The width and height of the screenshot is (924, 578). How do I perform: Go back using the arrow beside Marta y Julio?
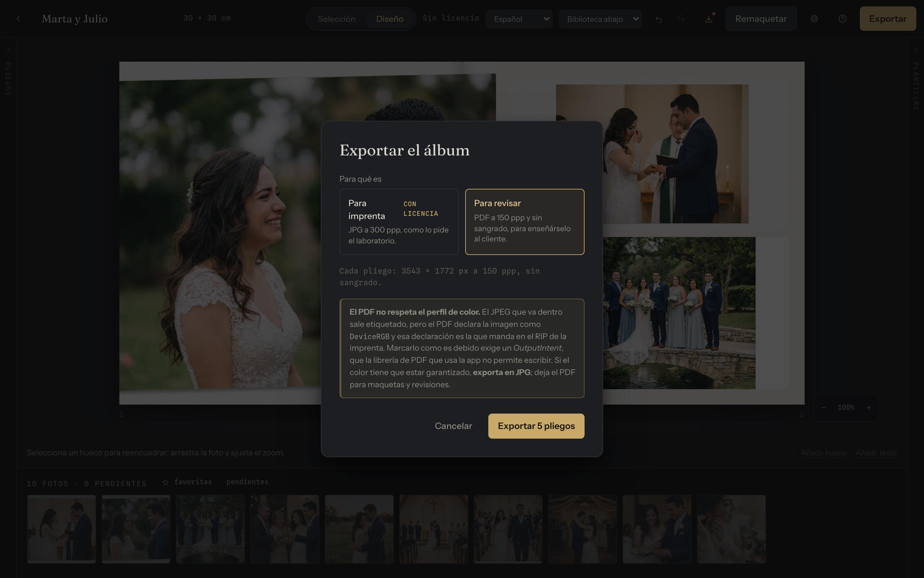pos(18,19)
